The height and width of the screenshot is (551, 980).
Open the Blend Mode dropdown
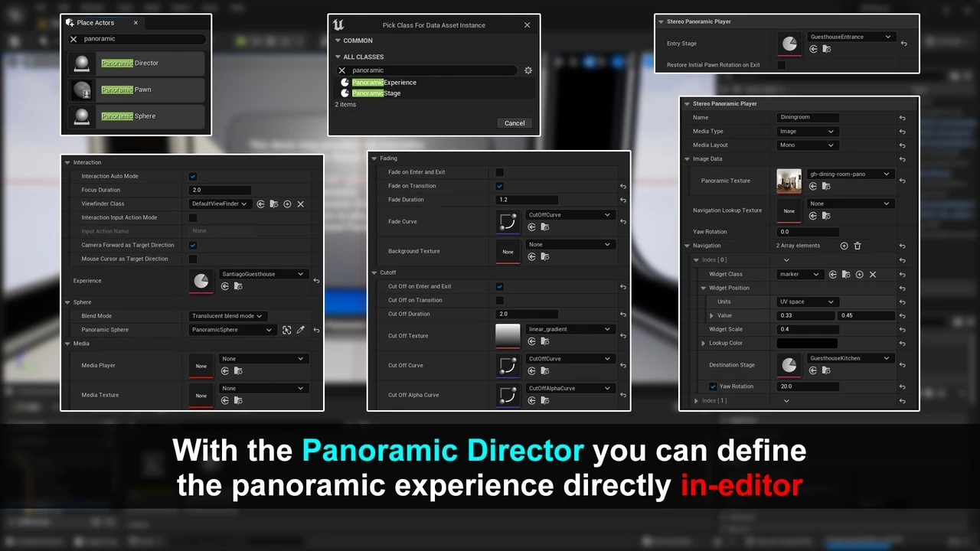tap(227, 316)
